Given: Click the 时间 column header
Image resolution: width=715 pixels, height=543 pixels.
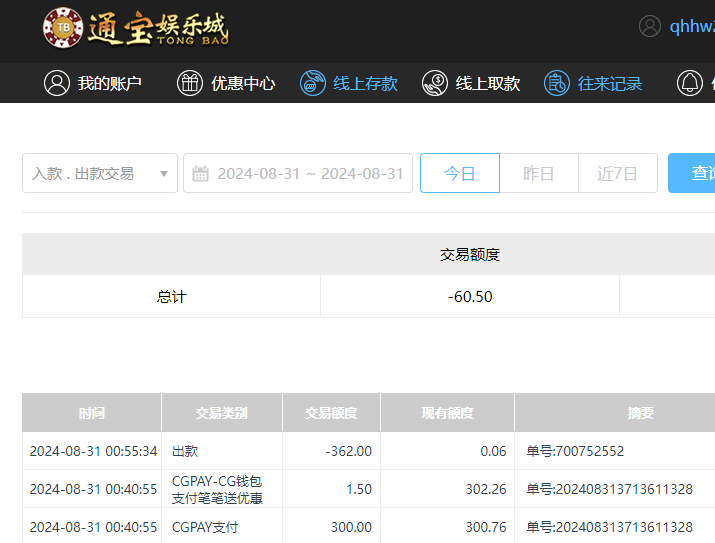Looking at the screenshot, I should 92,413.
